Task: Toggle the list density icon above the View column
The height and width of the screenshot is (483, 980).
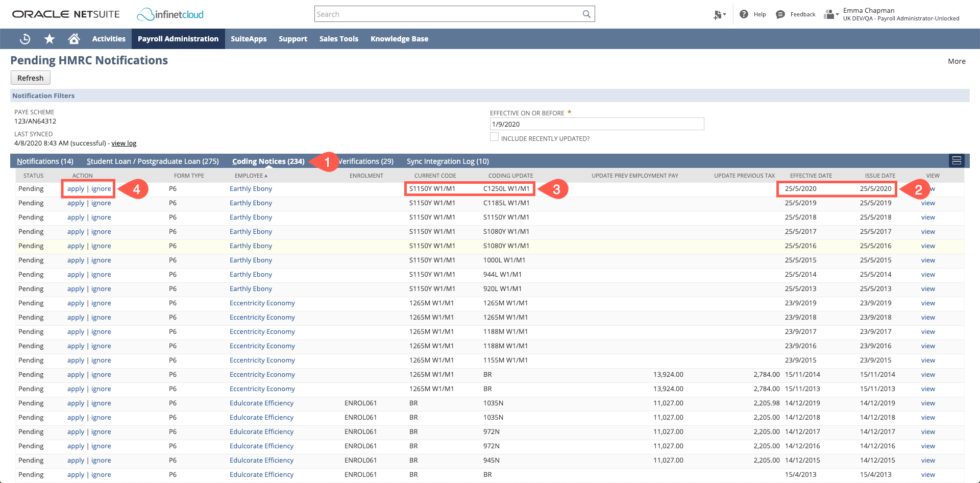Action: click(x=957, y=160)
